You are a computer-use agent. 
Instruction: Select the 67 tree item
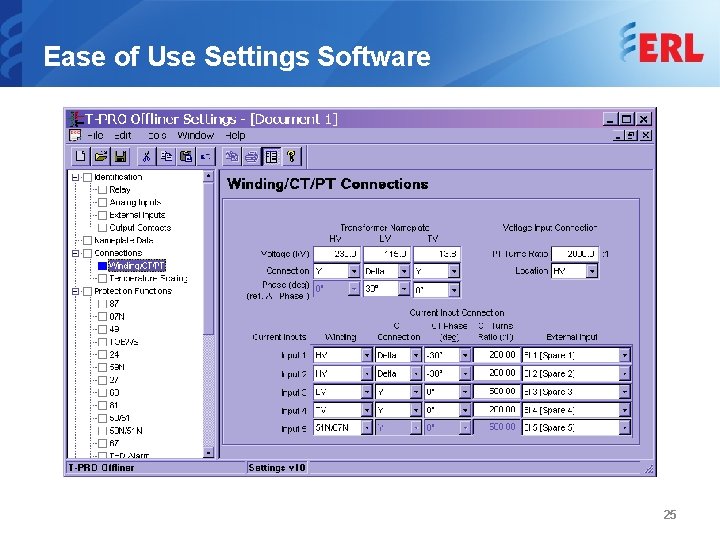pyautogui.click(x=114, y=444)
